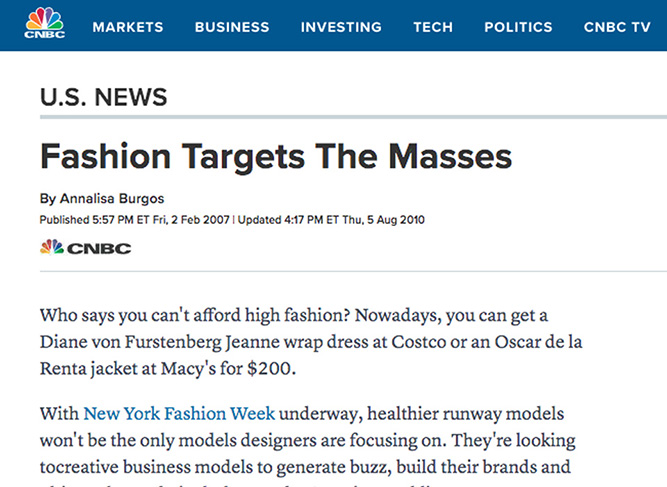Click the $200 price in the first paragraph

tap(269, 368)
